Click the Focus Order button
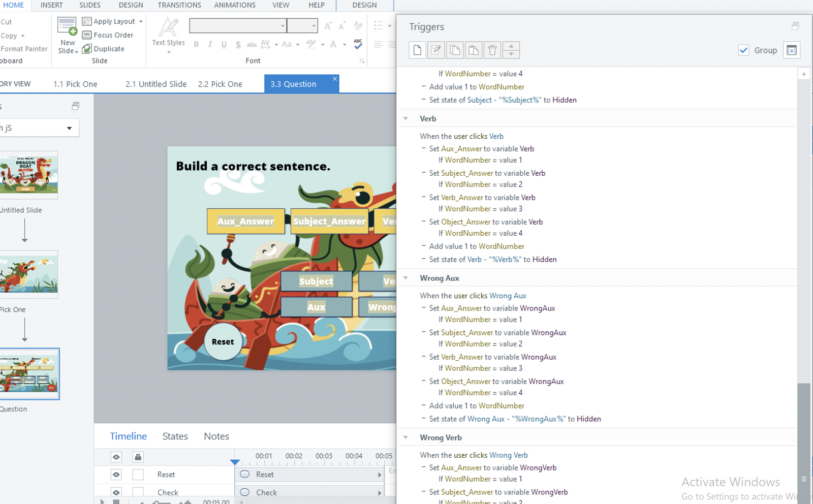The height and width of the screenshot is (504, 813). tap(108, 35)
